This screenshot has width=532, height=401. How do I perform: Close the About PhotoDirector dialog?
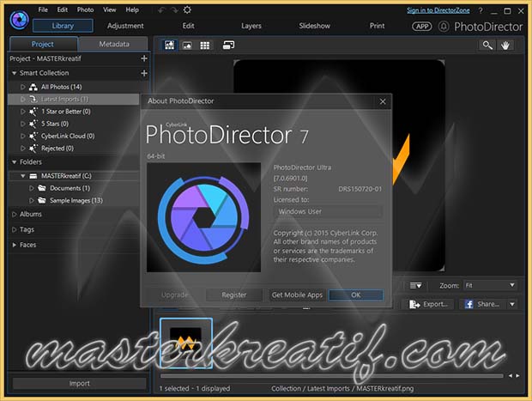[x=383, y=101]
